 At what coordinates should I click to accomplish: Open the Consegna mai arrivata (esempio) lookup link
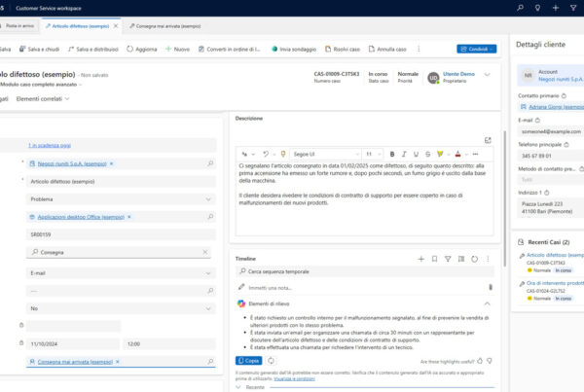tap(75, 362)
